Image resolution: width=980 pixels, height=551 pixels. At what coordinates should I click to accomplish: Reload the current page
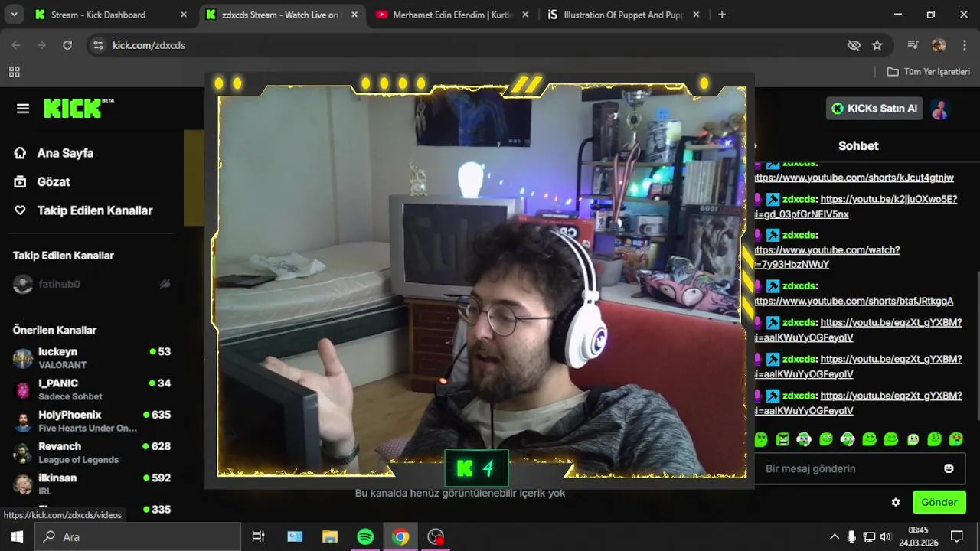67,45
